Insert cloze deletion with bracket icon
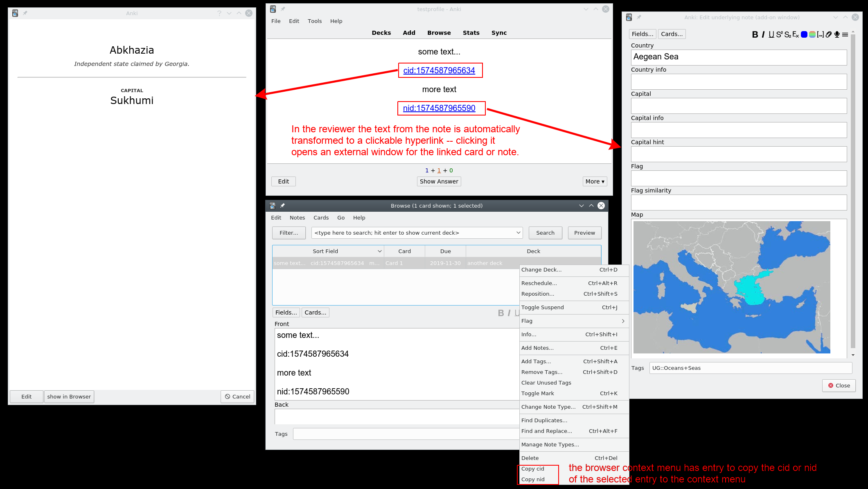This screenshot has height=489, width=868. coord(820,34)
